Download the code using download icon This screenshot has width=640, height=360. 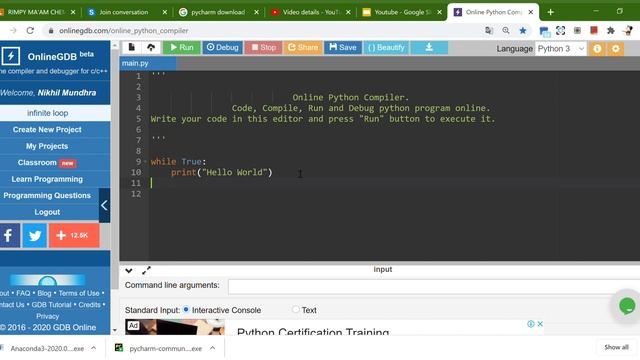429,47
